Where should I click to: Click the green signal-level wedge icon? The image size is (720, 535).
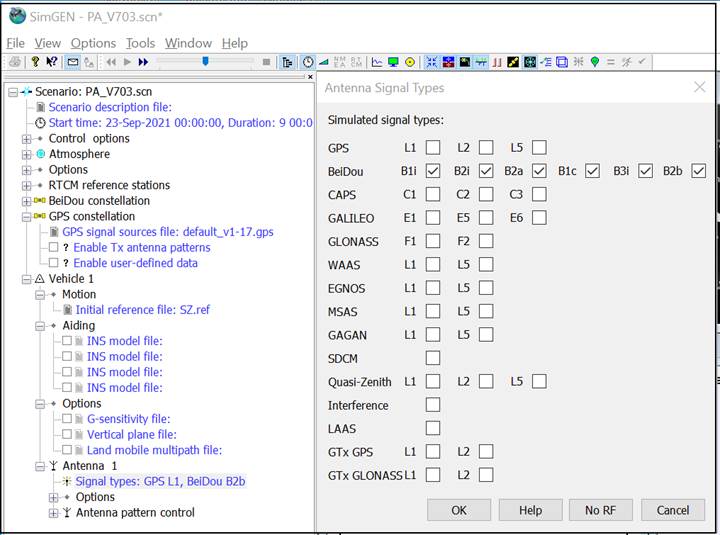323,62
